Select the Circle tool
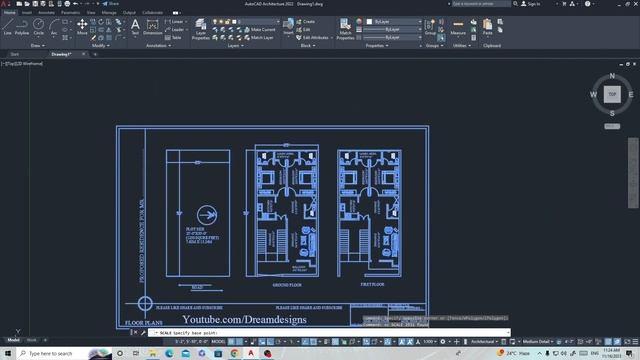Screen dimensions: 640x360 tap(38, 27)
